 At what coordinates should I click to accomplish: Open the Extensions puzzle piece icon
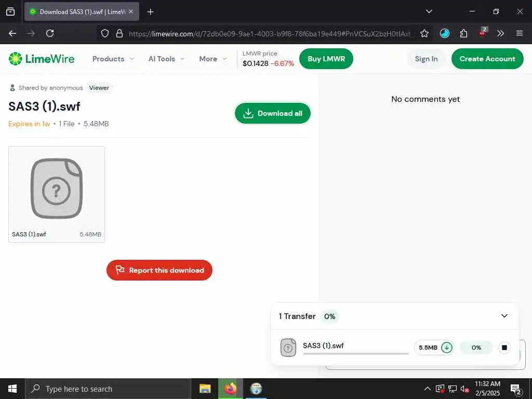point(463,33)
